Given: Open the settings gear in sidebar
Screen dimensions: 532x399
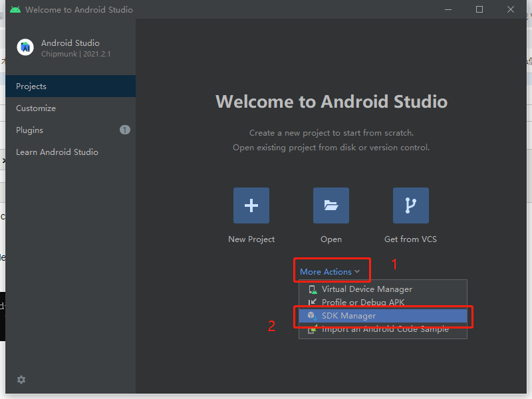Looking at the screenshot, I should point(21,380).
